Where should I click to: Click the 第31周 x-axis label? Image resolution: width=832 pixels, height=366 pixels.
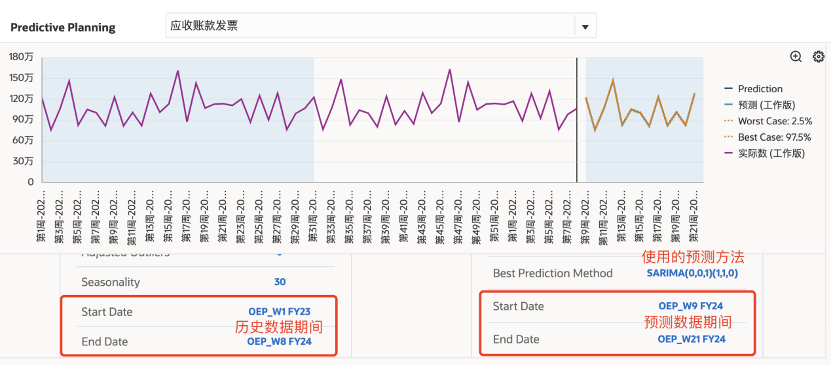pos(313,216)
